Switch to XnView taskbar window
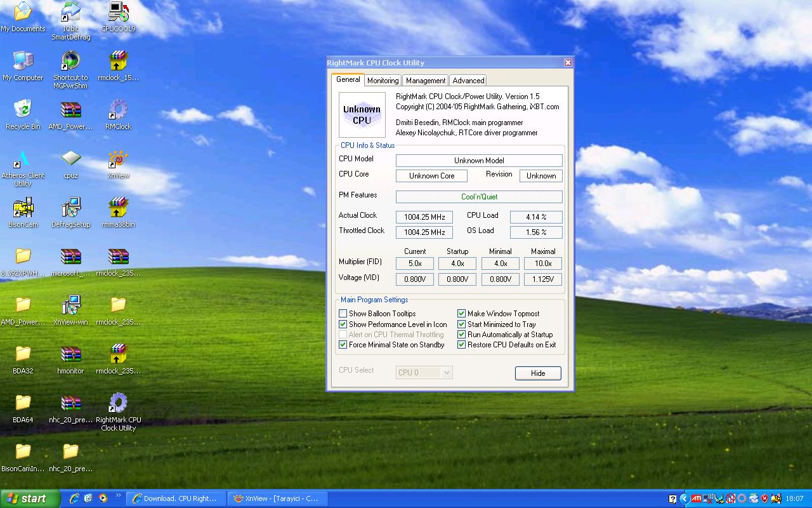 pos(277,498)
